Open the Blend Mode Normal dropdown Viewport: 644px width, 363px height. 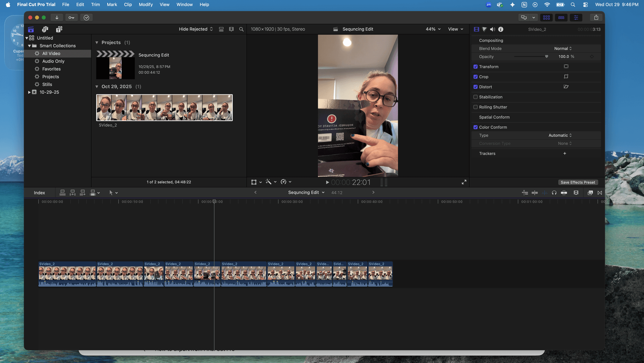click(563, 48)
